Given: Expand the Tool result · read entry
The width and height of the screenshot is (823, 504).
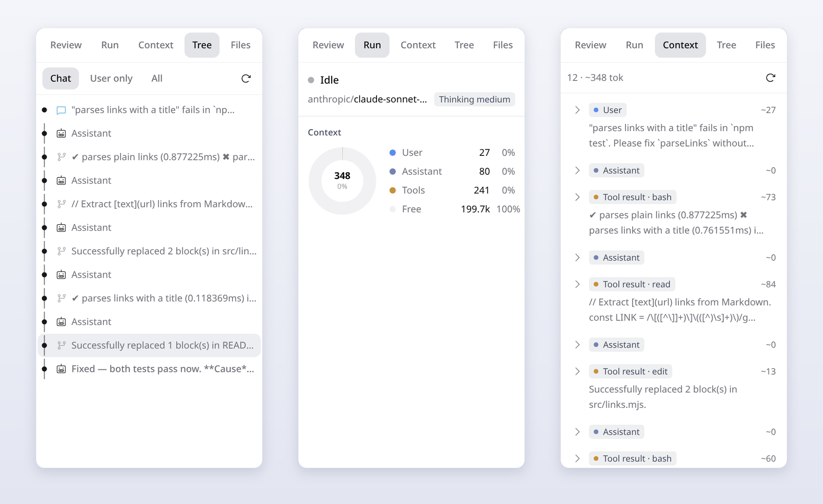Looking at the screenshot, I should (577, 284).
